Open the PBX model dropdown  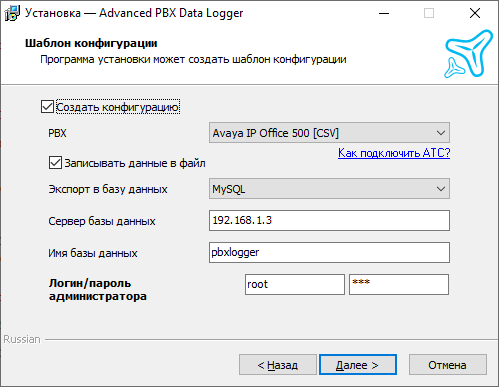click(x=329, y=133)
